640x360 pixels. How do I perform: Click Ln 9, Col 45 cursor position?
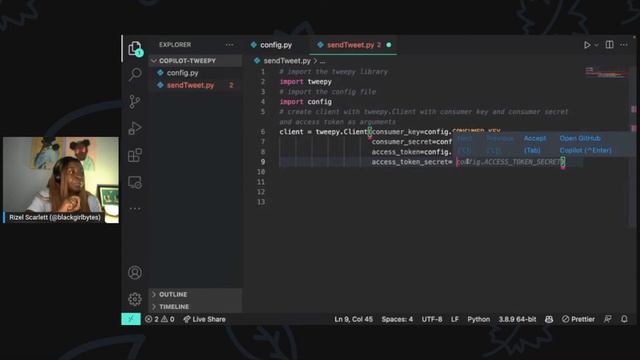coord(353,319)
